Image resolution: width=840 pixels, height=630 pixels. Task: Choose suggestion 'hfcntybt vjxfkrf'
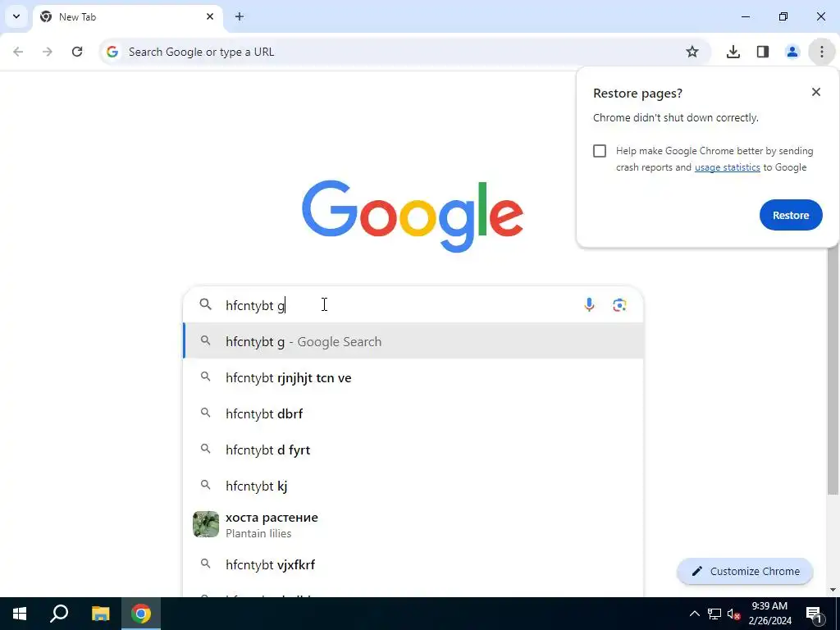tap(413, 564)
